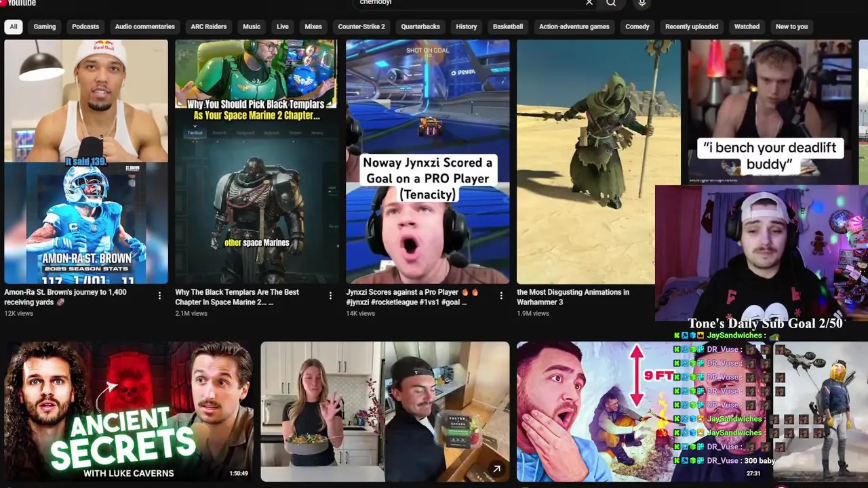Click the open arrow icon on the kitchen video
868x488 pixels.
[x=496, y=469]
